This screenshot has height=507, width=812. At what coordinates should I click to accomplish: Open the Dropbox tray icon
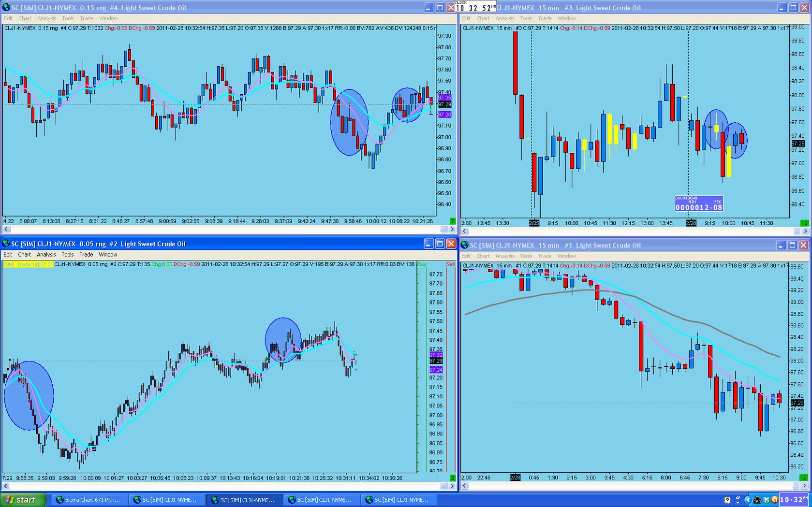(766, 500)
